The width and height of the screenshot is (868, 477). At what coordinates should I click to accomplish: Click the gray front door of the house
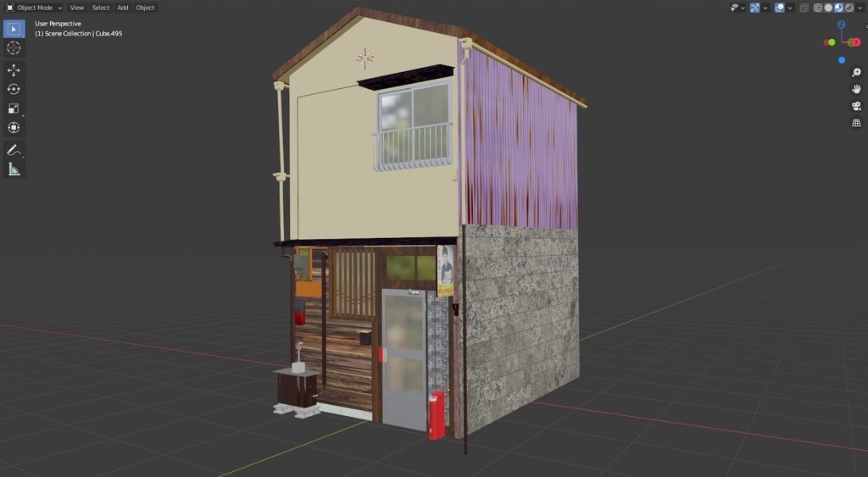tap(403, 358)
